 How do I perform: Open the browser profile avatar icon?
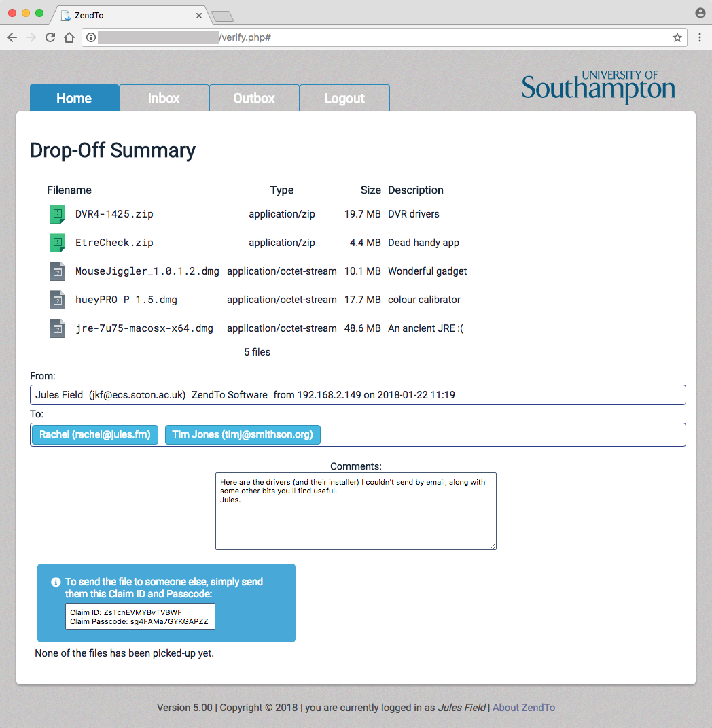click(700, 13)
